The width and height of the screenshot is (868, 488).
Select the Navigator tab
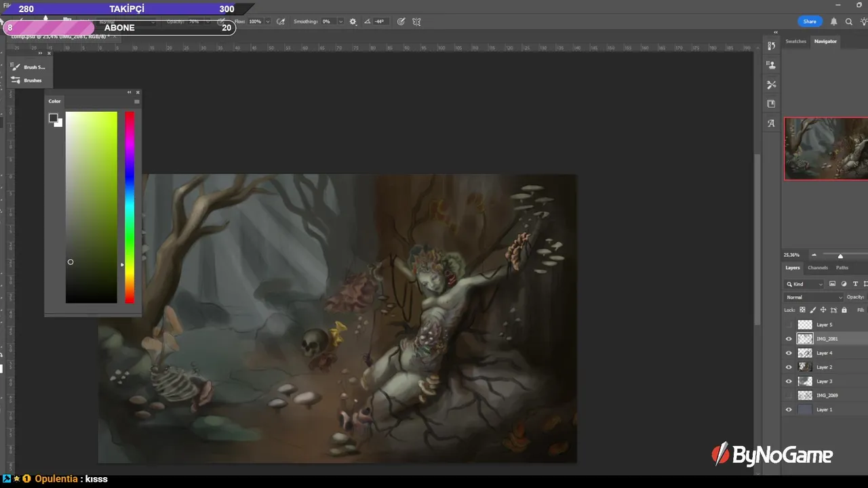click(825, 41)
